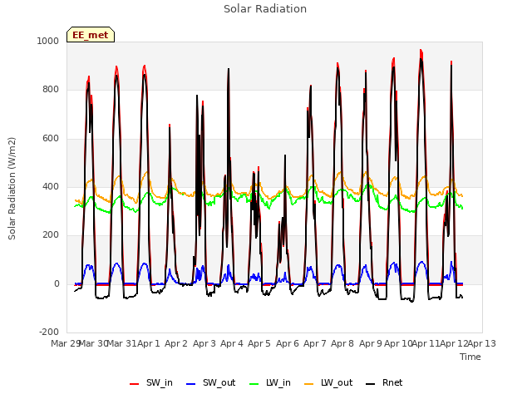
Task: Click the Solar Radiation (W/m2) y-axis label
Action: tap(12, 189)
